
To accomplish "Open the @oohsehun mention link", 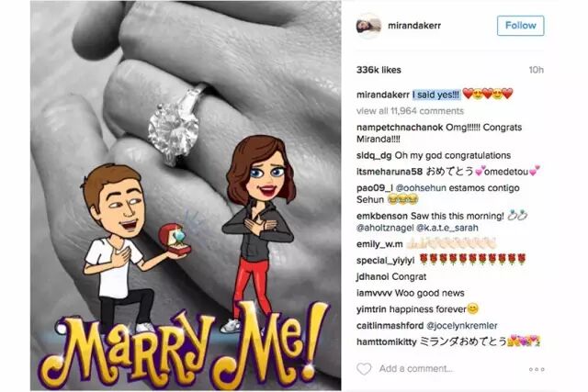I will coord(421,188).
